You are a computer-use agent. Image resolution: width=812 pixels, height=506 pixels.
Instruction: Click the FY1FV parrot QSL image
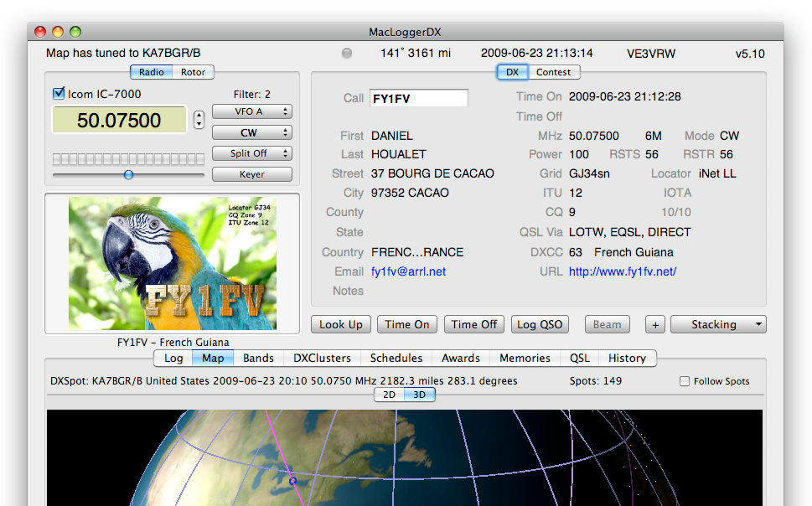[x=173, y=263]
